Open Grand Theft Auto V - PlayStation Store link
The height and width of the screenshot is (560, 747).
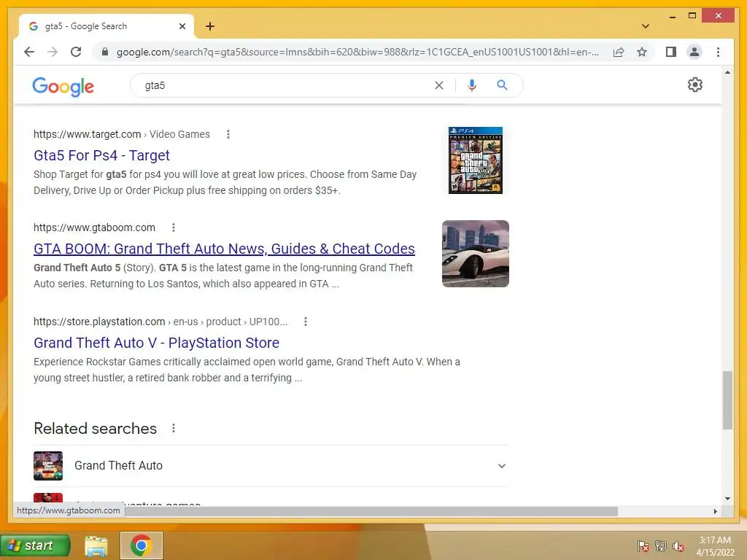click(156, 343)
